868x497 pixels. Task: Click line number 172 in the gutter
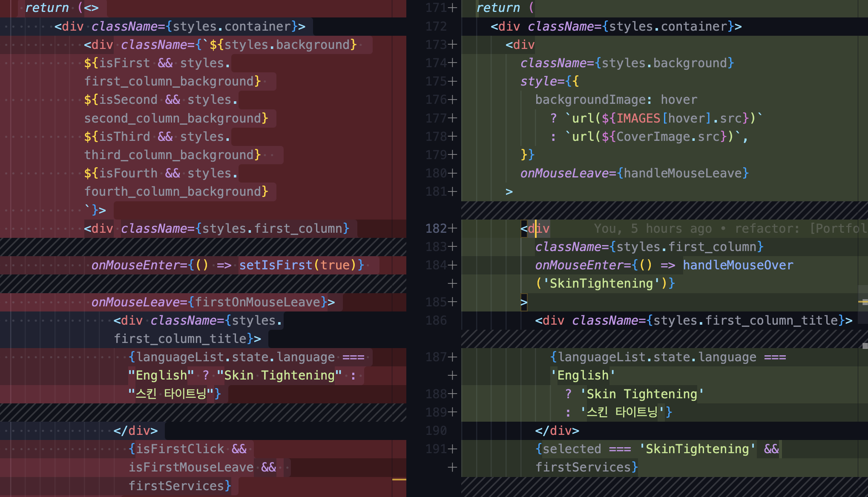[x=436, y=26]
